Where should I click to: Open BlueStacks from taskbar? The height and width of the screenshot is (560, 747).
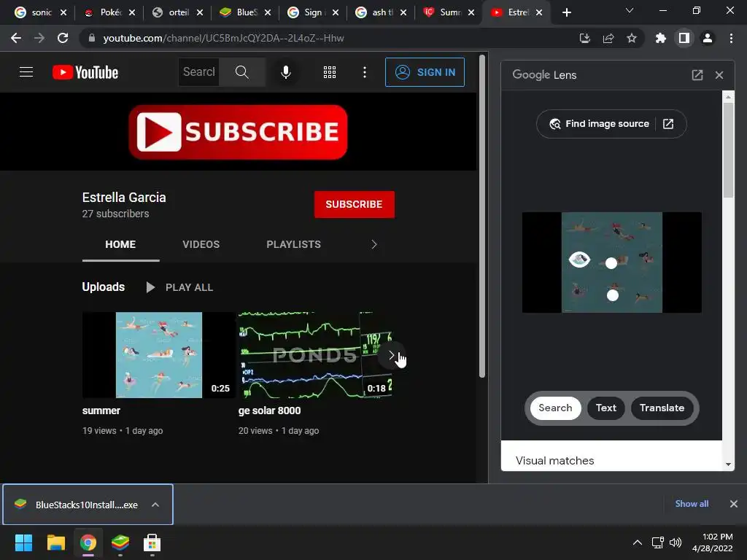[x=120, y=542]
